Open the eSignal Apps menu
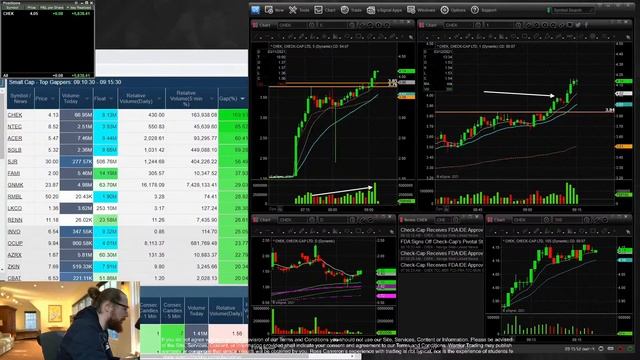Viewport: 640px width, 360px height. tap(384, 10)
